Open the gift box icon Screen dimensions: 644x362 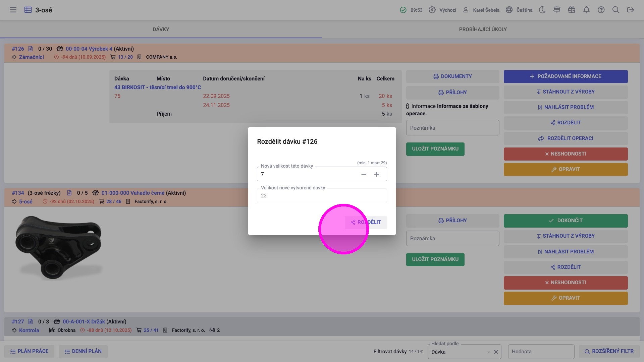[x=572, y=10]
